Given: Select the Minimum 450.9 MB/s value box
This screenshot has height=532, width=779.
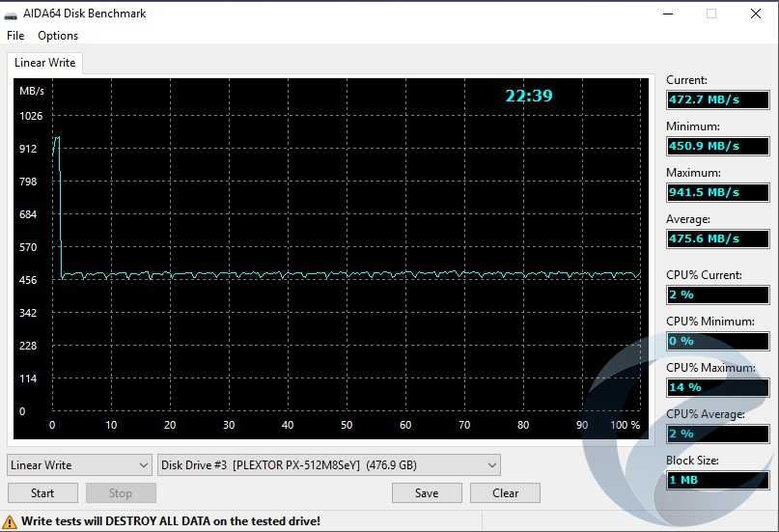Looking at the screenshot, I should pos(717,146).
